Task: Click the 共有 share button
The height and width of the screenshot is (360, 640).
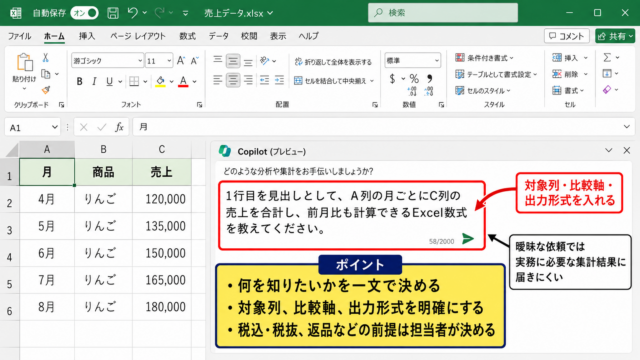Action: tap(615, 36)
